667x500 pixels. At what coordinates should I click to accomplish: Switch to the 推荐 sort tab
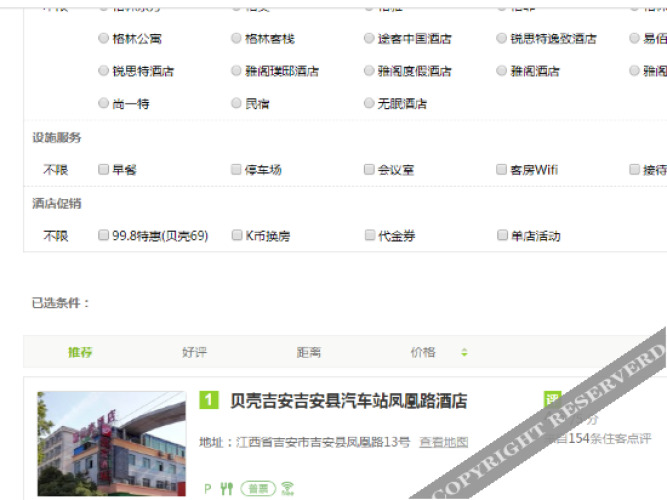(80, 352)
